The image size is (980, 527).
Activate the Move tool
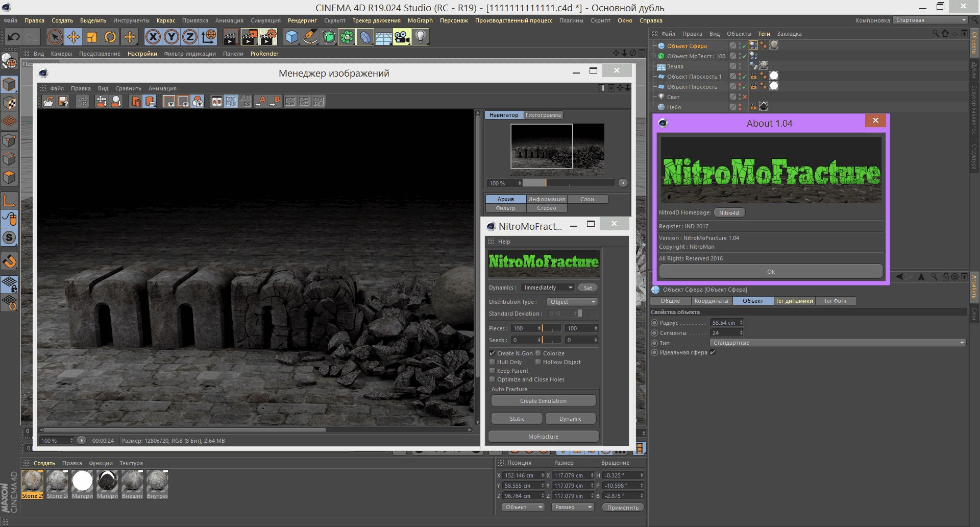[73, 37]
